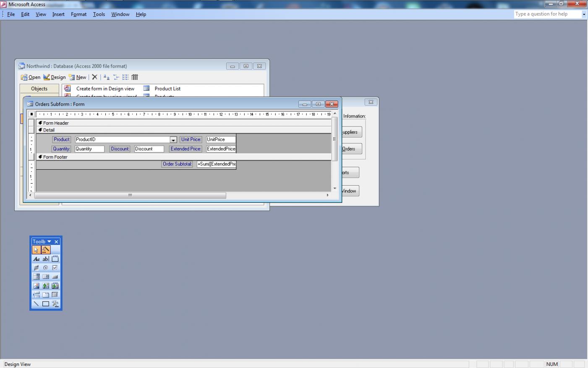Open the Window menu
Viewport: 588px width, 368px height.
(120, 14)
